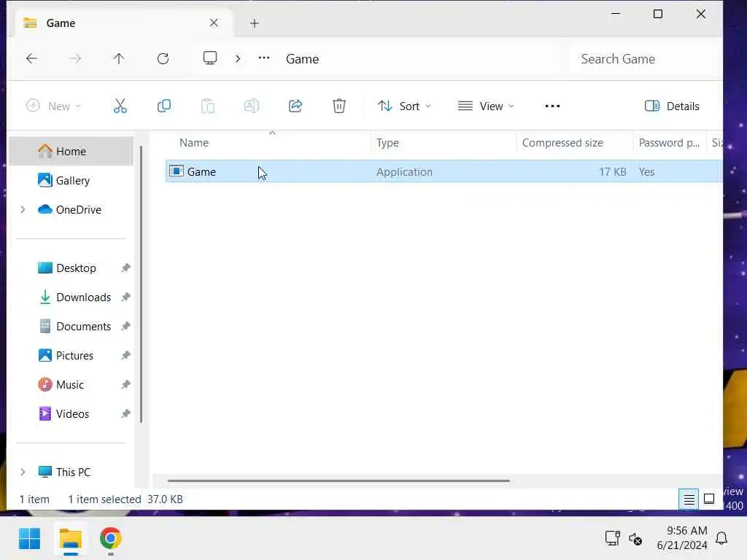Viewport: 747px width, 560px height.
Task: Click the navigation pane vertical scrollbar
Action: pos(141,285)
